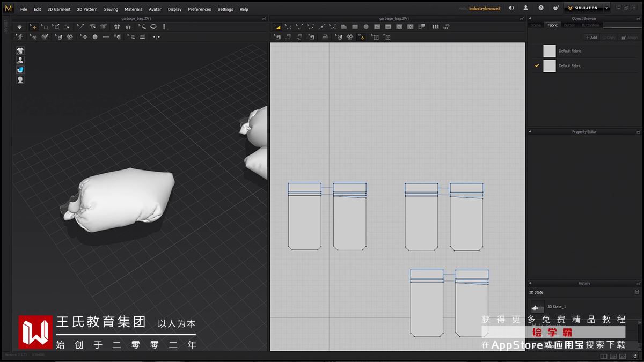Viewport: 644px width, 362px height.
Task: Select the checked Default Fabric swatch
Action: pyautogui.click(x=550, y=65)
